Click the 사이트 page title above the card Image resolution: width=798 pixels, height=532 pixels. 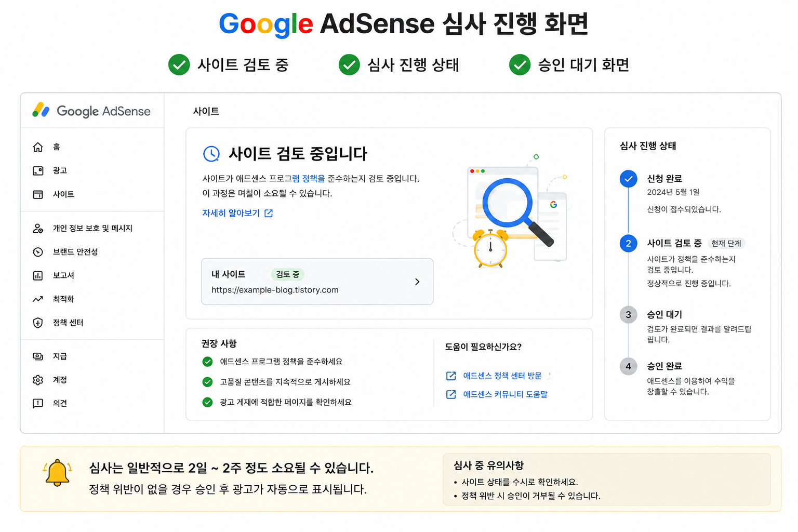[206, 111]
